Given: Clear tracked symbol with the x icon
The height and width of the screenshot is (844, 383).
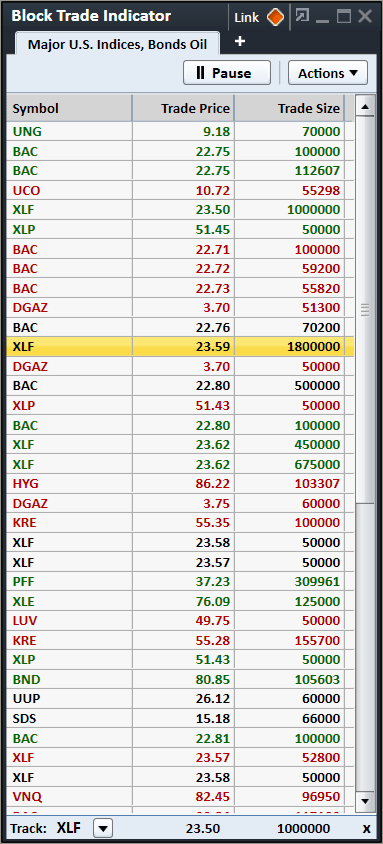Looking at the screenshot, I should [366, 828].
